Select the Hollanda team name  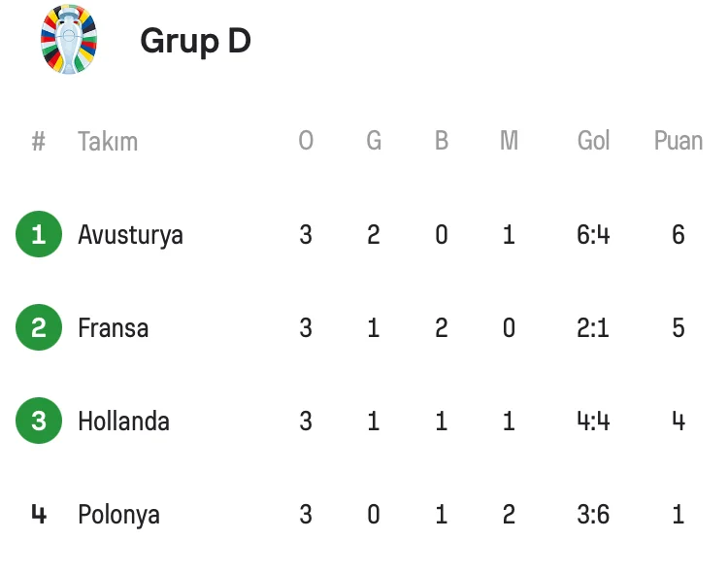coord(123,422)
